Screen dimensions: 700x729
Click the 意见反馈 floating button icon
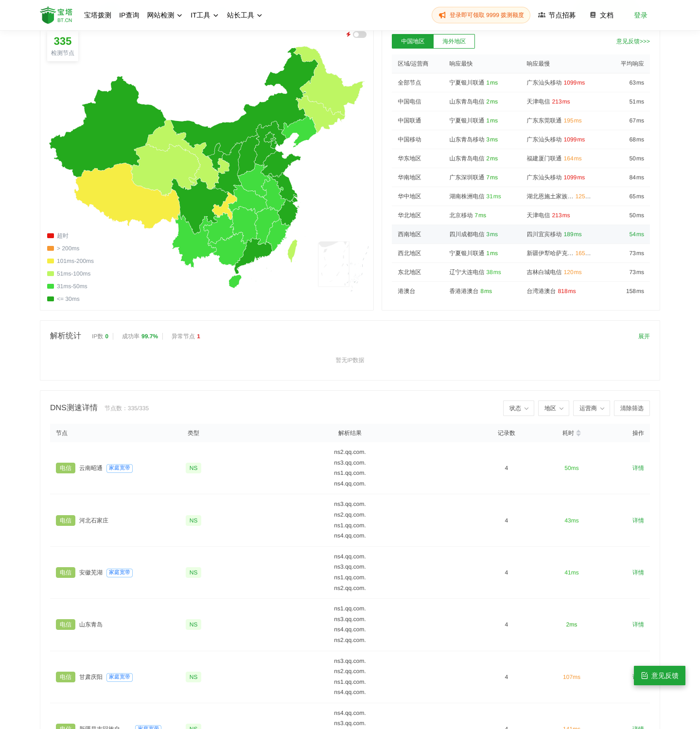pos(645,676)
